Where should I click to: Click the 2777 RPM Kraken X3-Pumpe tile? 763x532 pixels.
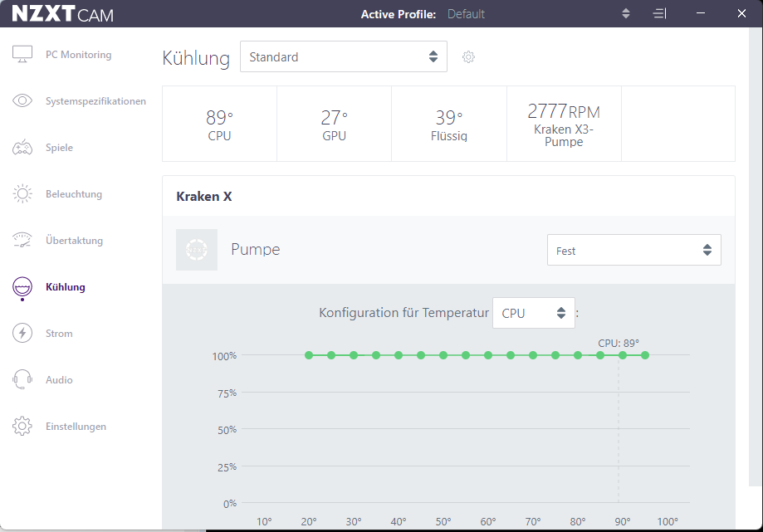(564, 124)
